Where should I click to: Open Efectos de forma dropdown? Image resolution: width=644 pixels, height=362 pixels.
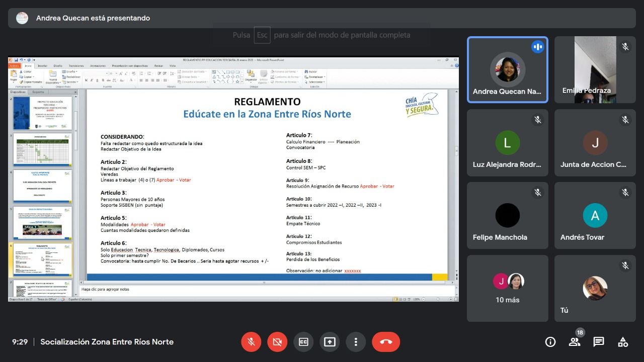tap(286, 82)
